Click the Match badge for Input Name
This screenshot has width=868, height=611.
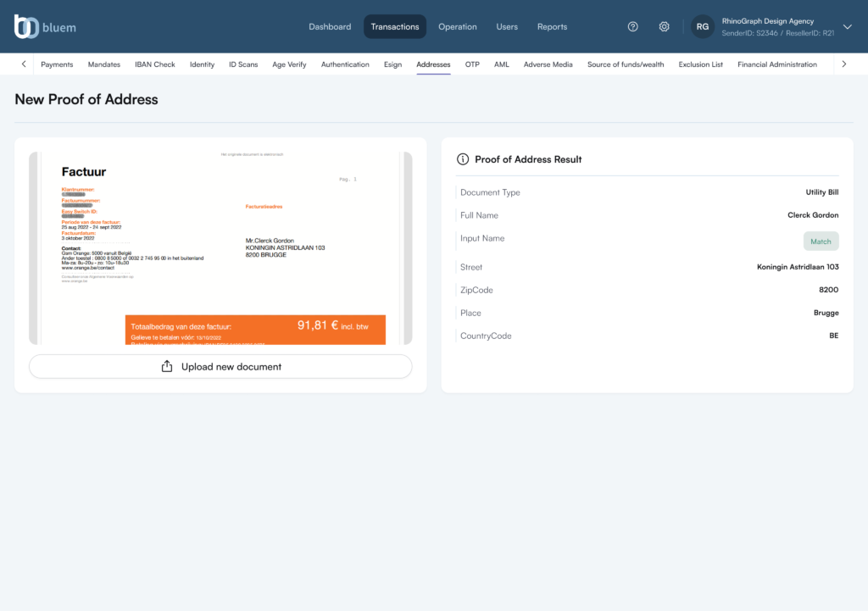pos(821,242)
